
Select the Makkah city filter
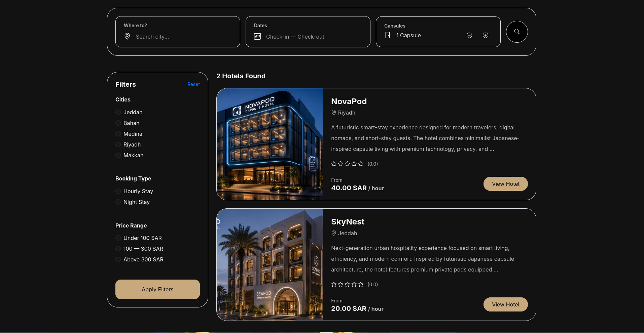point(118,155)
